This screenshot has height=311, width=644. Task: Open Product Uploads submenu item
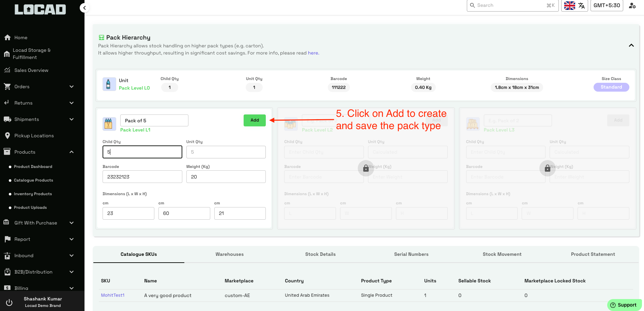30,207
